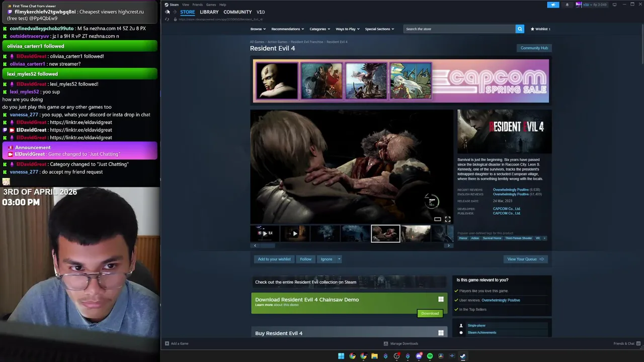Toggle fullscreen on media viewer

click(447, 219)
